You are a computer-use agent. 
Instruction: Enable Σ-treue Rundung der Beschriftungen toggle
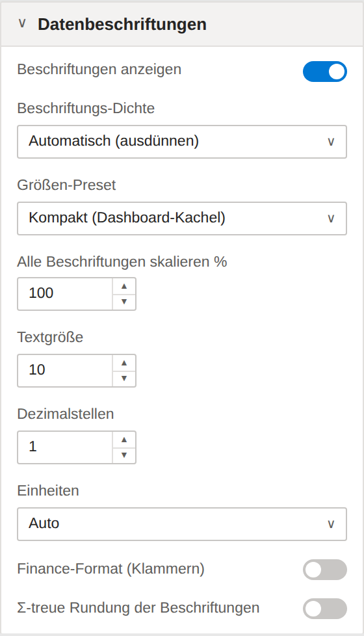pos(325,609)
